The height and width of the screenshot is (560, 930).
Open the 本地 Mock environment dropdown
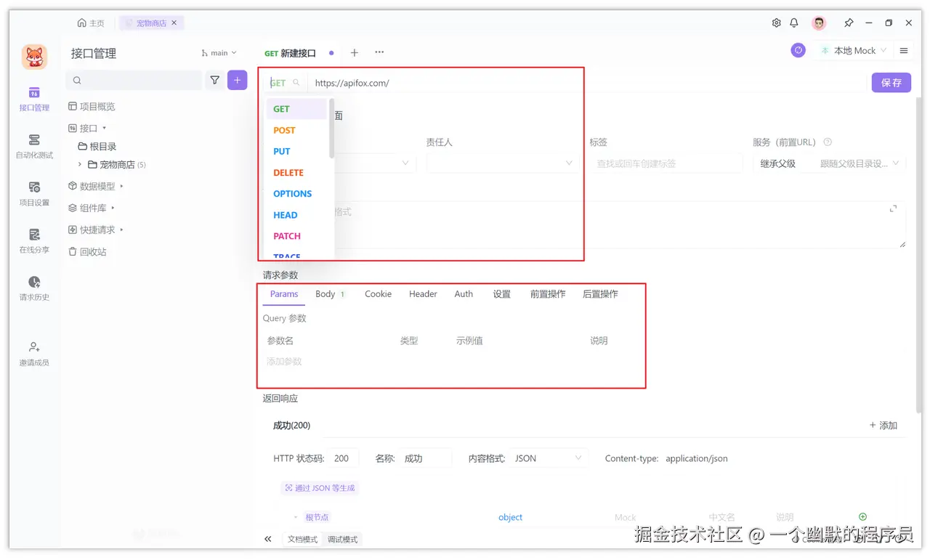click(853, 51)
